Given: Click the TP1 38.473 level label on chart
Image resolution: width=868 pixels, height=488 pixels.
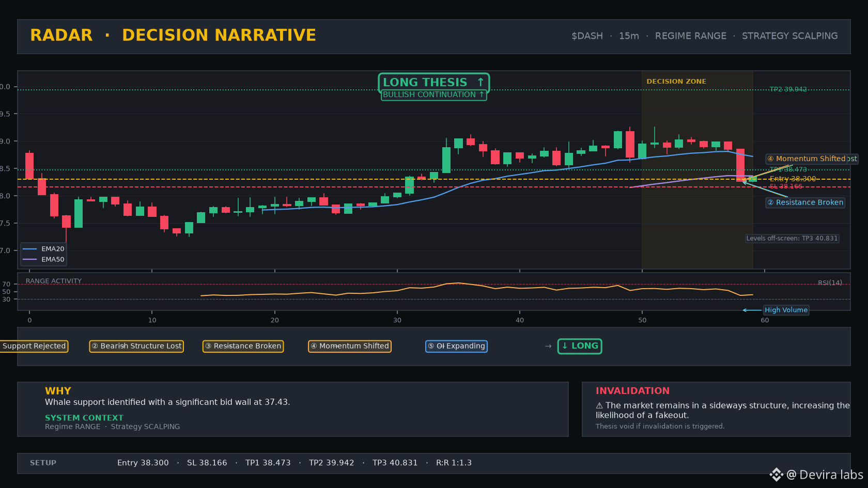Looking at the screenshot, I should [788, 169].
